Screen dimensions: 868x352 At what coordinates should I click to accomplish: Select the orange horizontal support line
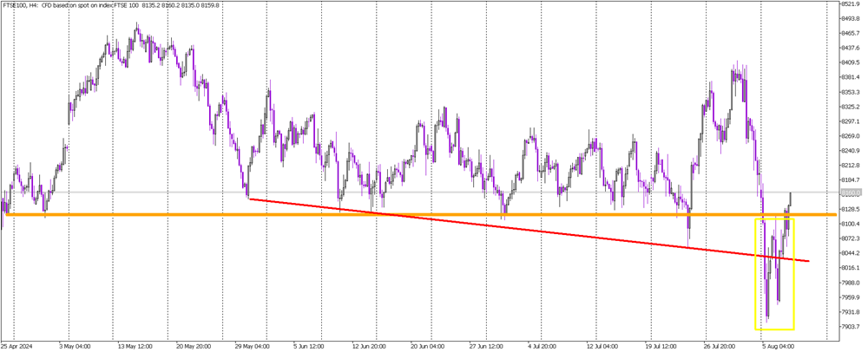click(419, 214)
